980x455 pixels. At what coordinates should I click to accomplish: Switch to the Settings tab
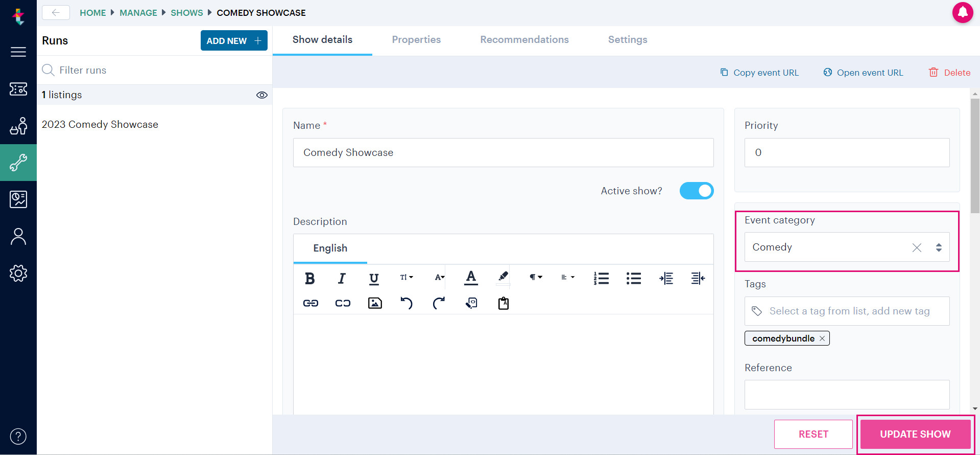click(x=628, y=40)
